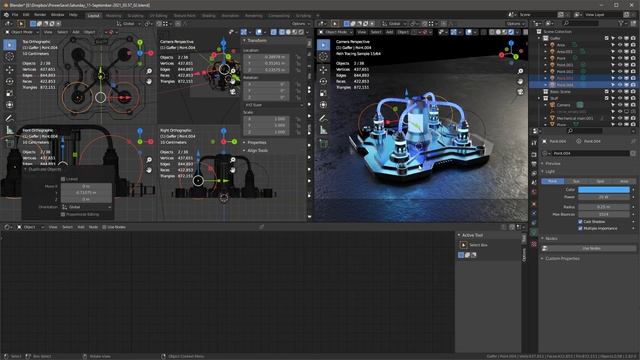
Task: Disable render camera icon for Area light
Action: pyautogui.click(x=633, y=45)
